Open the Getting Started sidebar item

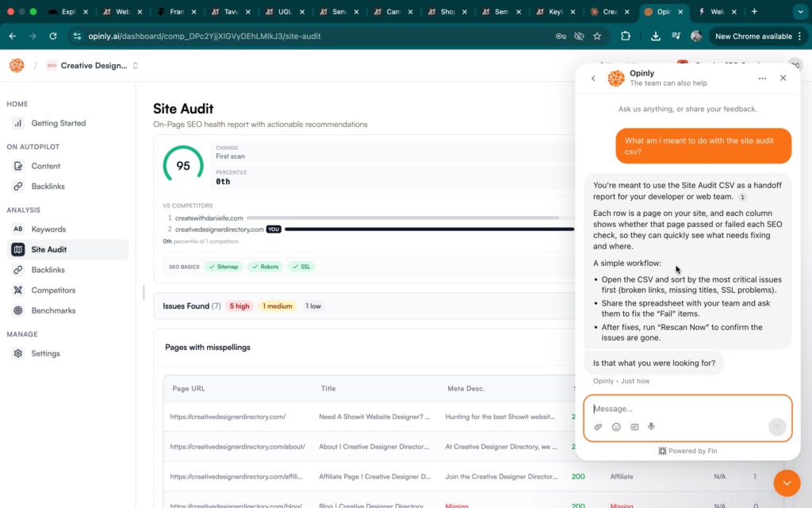coord(59,123)
